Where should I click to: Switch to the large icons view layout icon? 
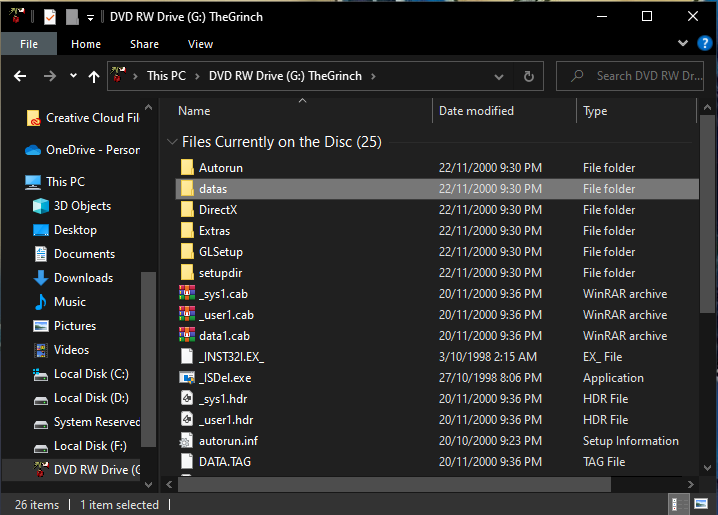[x=701, y=504]
